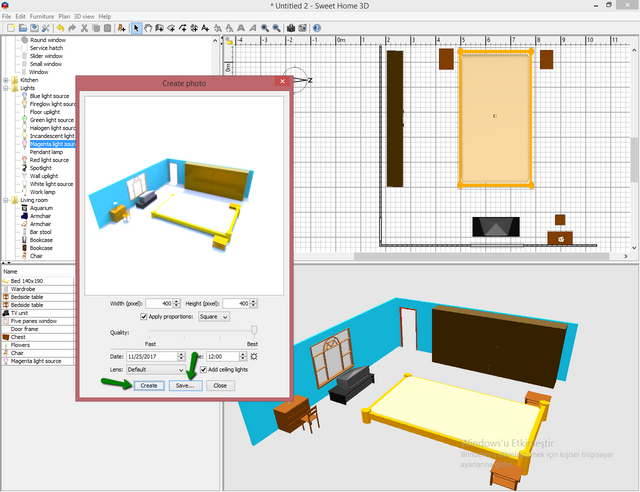The image size is (640, 492).
Task: Click the Width pixel input field
Action: click(158, 303)
